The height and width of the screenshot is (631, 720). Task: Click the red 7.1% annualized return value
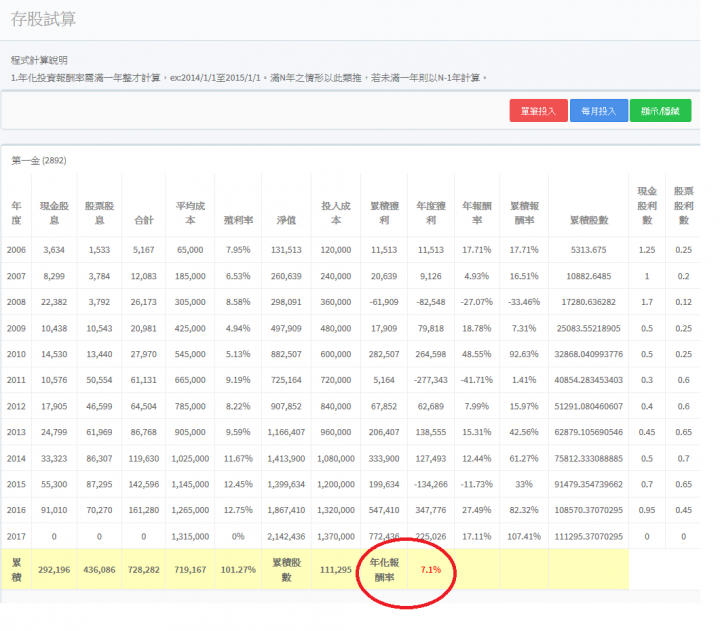[431, 569]
